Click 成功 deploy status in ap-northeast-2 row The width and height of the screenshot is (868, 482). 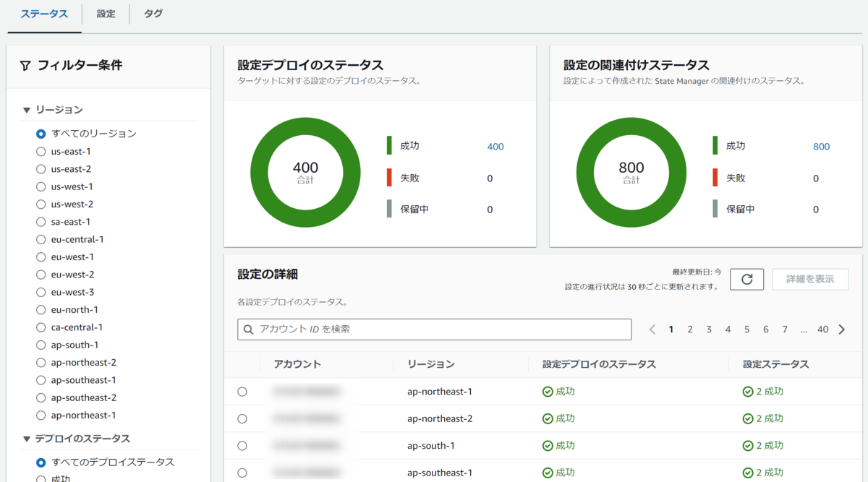(566, 418)
